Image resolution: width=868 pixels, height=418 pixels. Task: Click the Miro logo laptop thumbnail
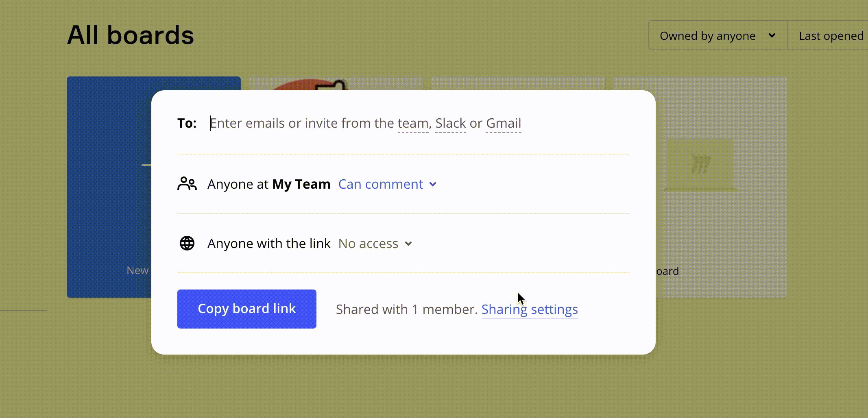(x=700, y=165)
